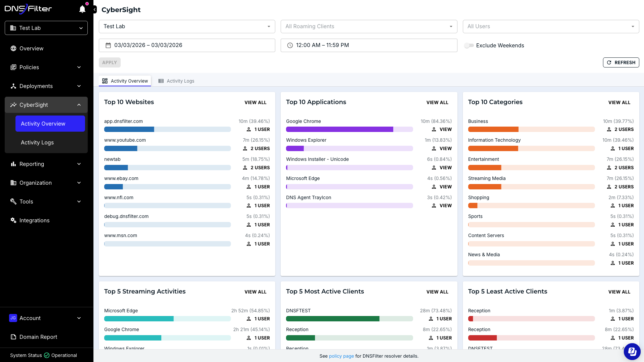Click System Status Operational text

(x=43, y=355)
